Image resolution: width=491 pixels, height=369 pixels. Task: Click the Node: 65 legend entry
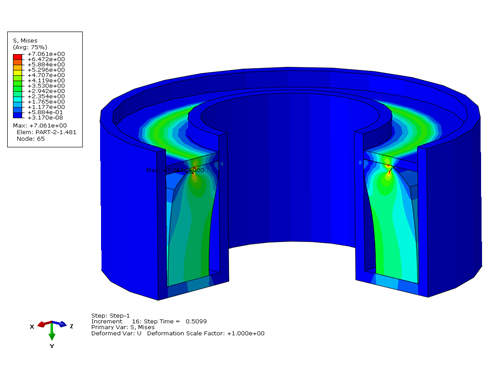(x=31, y=139)
